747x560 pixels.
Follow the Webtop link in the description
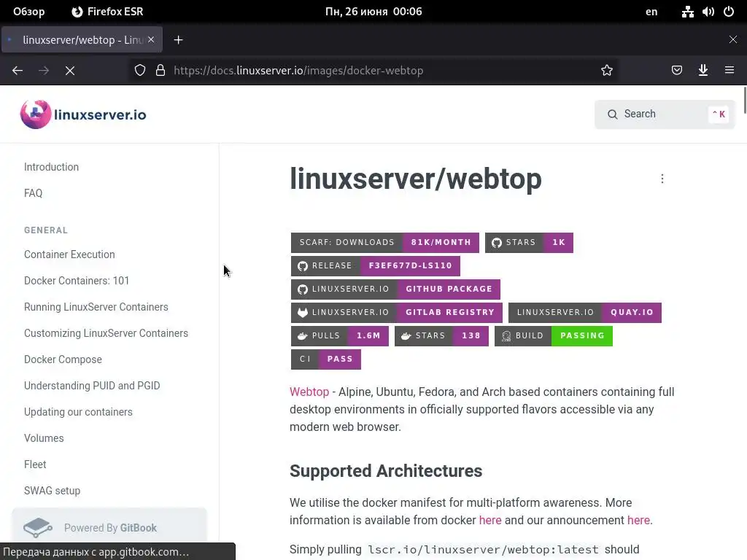(x=309, y=392)
